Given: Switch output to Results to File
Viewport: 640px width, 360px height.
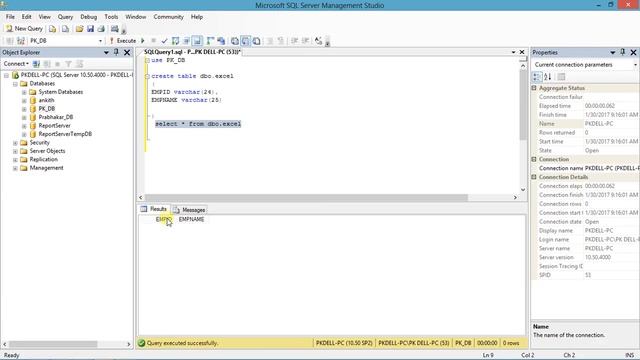Looking at the screenshot, I should pyautogui.click(x=256, y=41).
